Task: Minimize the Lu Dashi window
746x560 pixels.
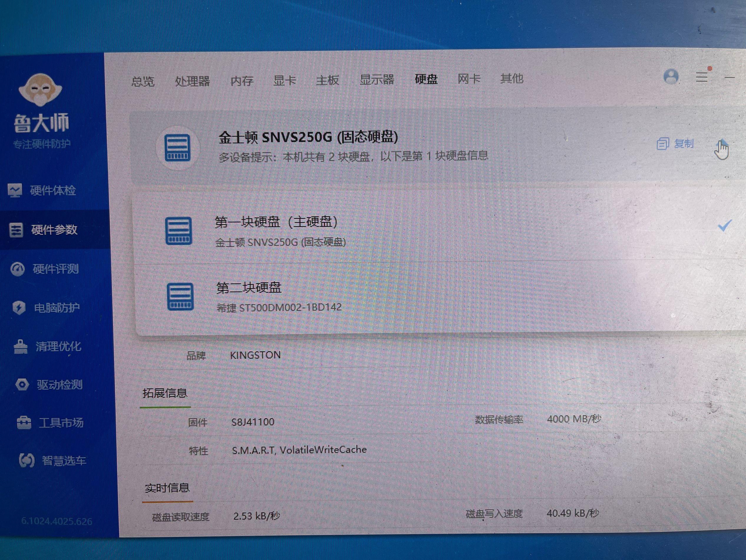Action: click(x=730, y=77)
